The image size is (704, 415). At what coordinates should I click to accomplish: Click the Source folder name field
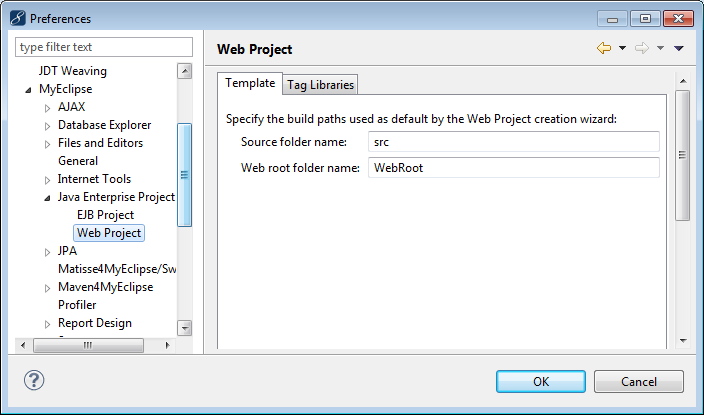[x=513, y=142]
